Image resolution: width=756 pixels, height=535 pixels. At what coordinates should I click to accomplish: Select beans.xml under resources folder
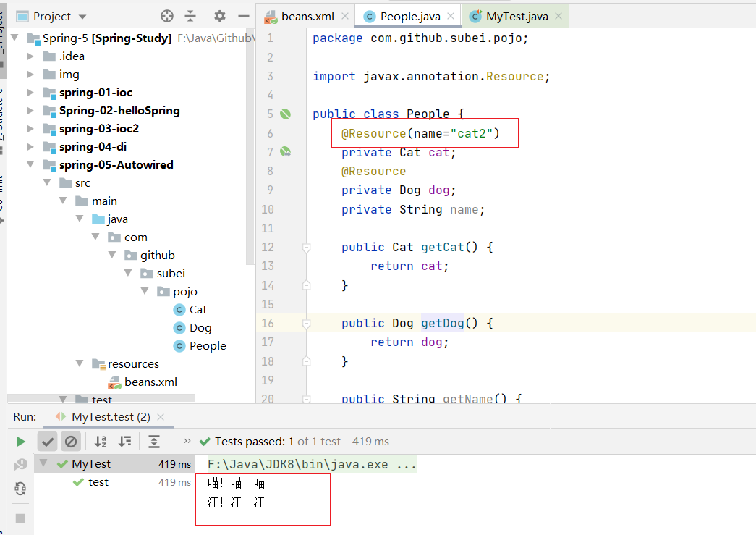150,382
